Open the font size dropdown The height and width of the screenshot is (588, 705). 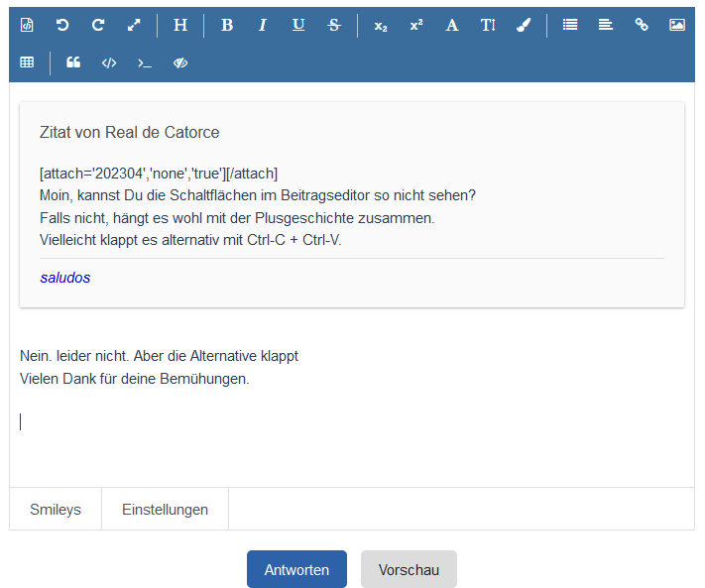click(x=488, y=25)
